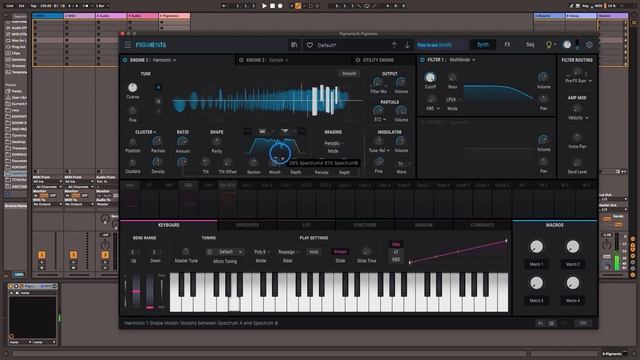Switch to the Synth view tab
The height and width of the screenshot is (360, 640).
coord(483,44)
